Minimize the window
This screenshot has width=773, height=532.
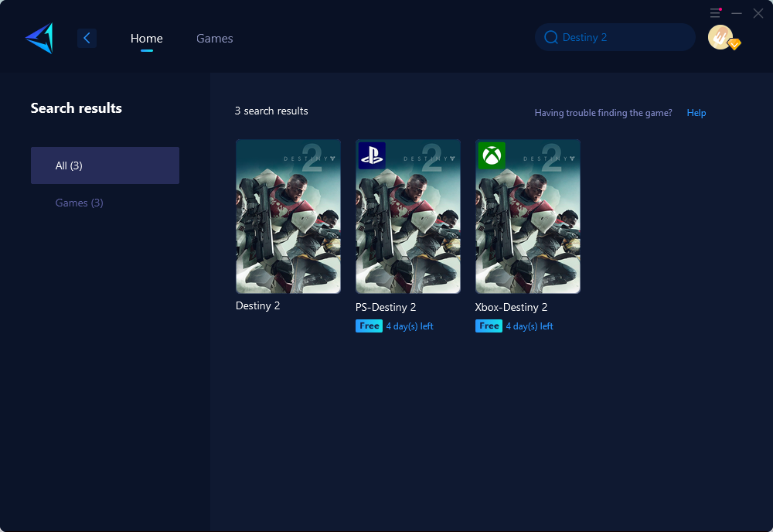(x=737, y=13)
